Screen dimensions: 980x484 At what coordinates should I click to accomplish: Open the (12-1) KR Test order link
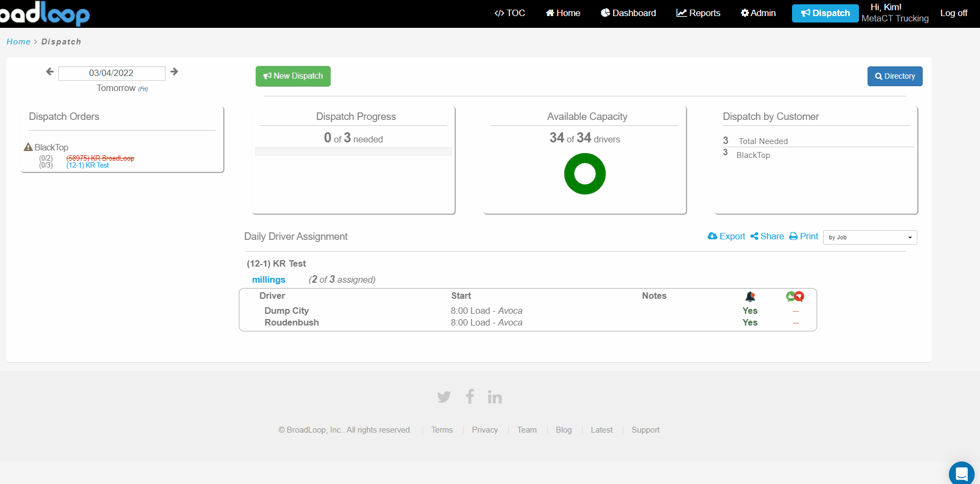click(87, 165)
